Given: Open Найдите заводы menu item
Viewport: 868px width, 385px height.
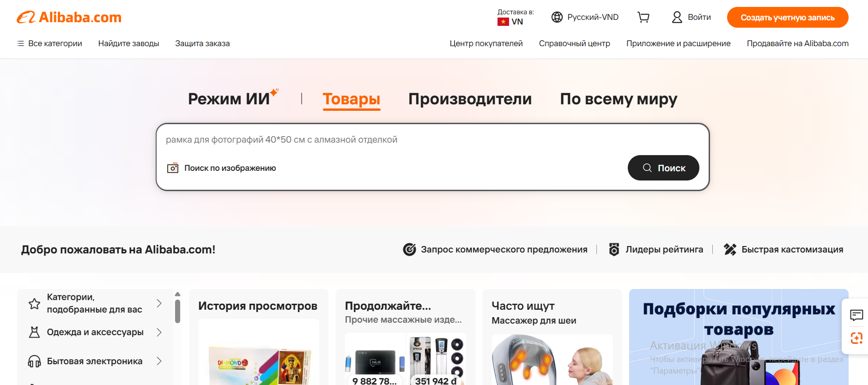Looking at the screenshot, I should 128,43.
